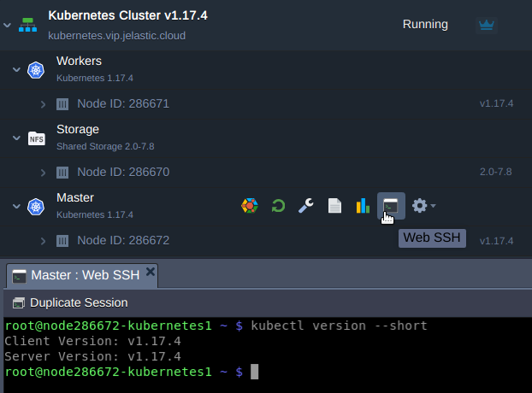Click the container icon for Node ID 286671
532x393 pixels.
[62, 104]
